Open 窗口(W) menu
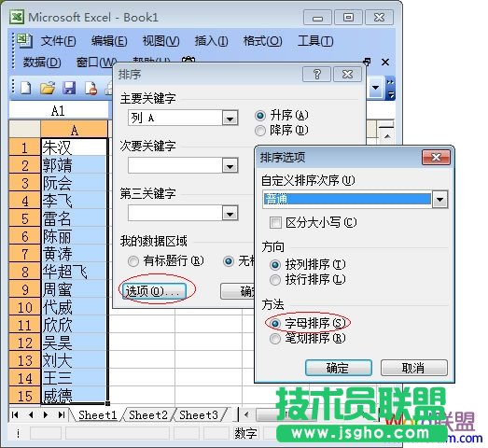Screen dimensions: 488x448 pyautogui.click(x=95, y=63)
